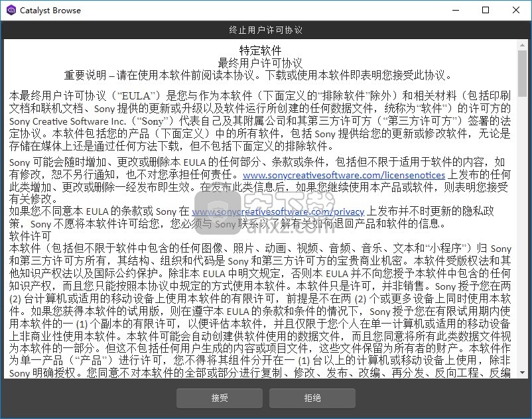
Task: Click the 终止用户许可协议 header title
Action: click(265, 30)
